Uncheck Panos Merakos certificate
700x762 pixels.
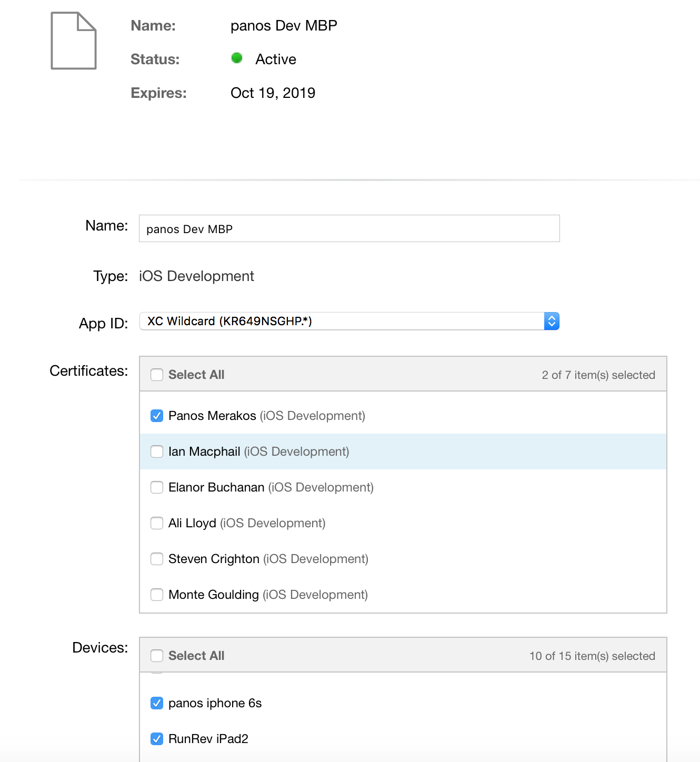click(x=157, y=416)
